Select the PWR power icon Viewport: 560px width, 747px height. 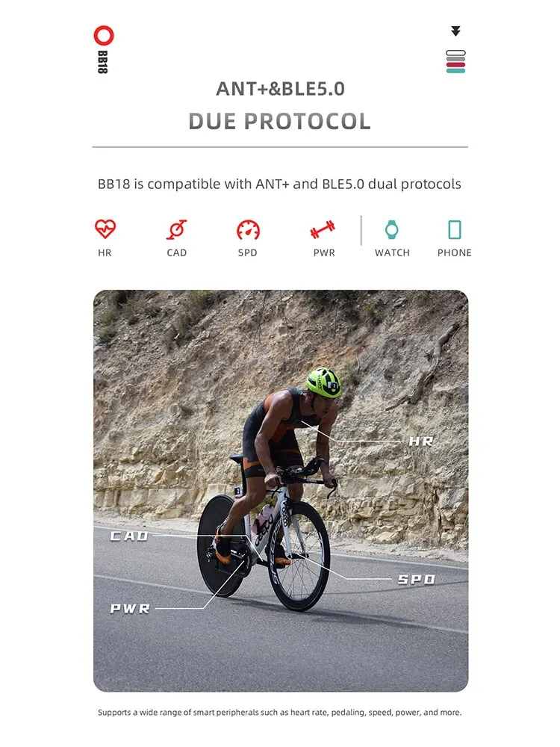[x=323, y=229]
